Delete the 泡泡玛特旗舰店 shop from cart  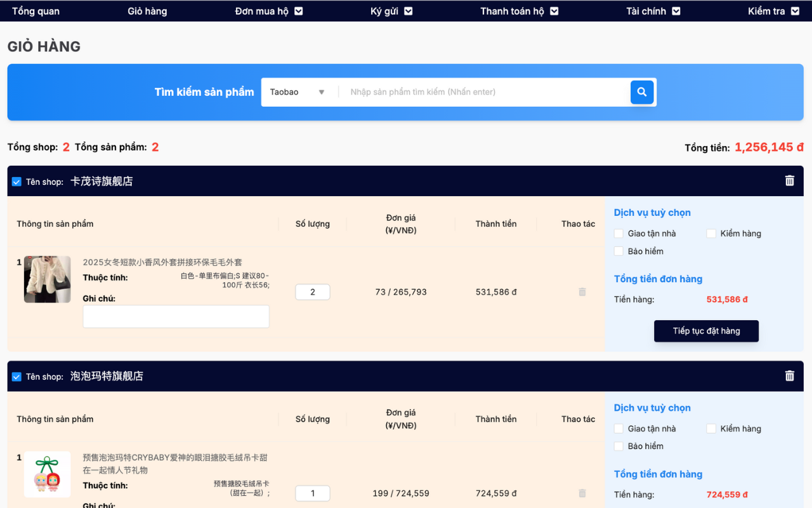coord(789,376)
